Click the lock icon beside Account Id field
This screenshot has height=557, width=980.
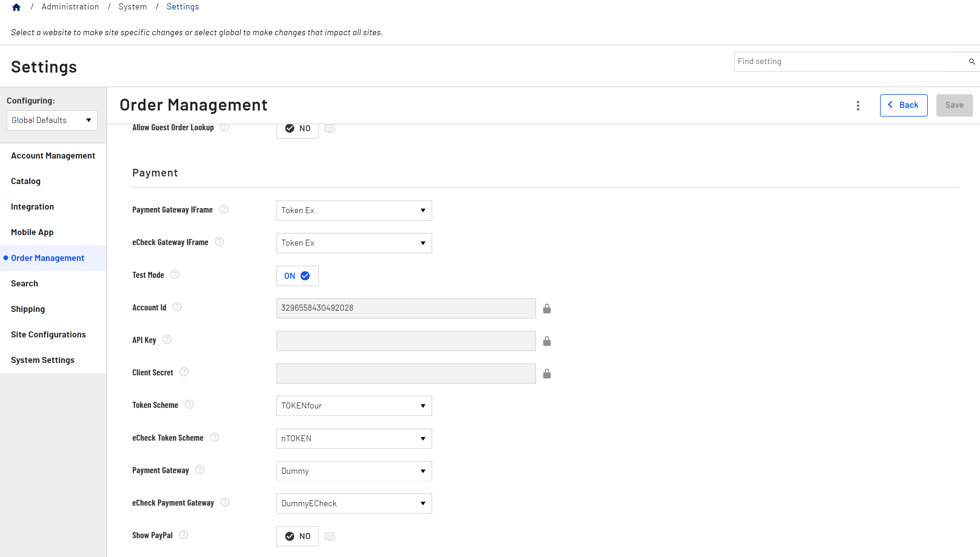[547, 308]
